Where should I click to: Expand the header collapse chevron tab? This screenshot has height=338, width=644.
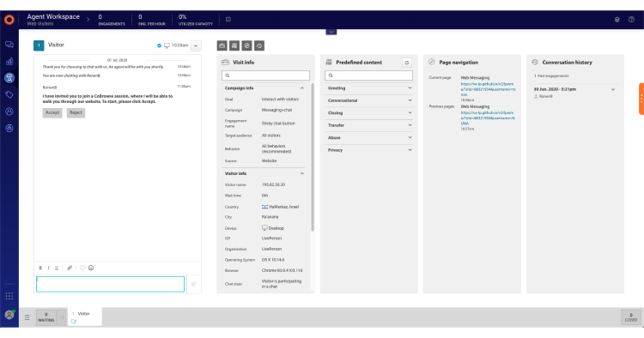(331, 32)
